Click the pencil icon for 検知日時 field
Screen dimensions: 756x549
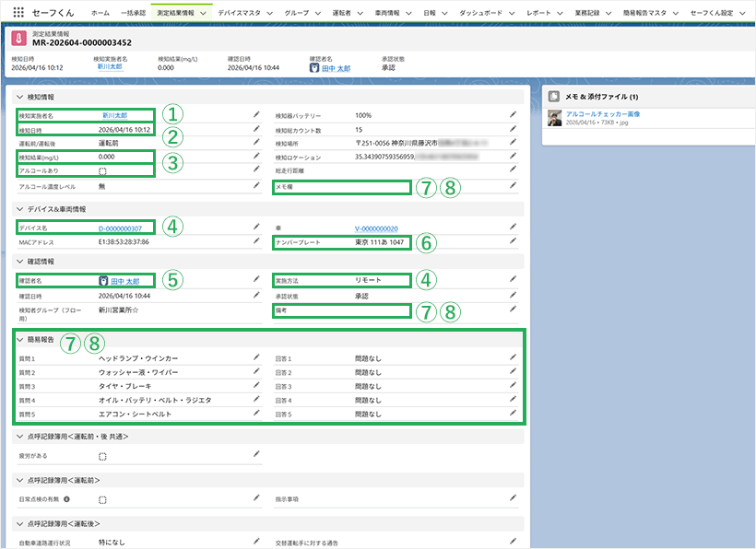click(x=256, y=129)
